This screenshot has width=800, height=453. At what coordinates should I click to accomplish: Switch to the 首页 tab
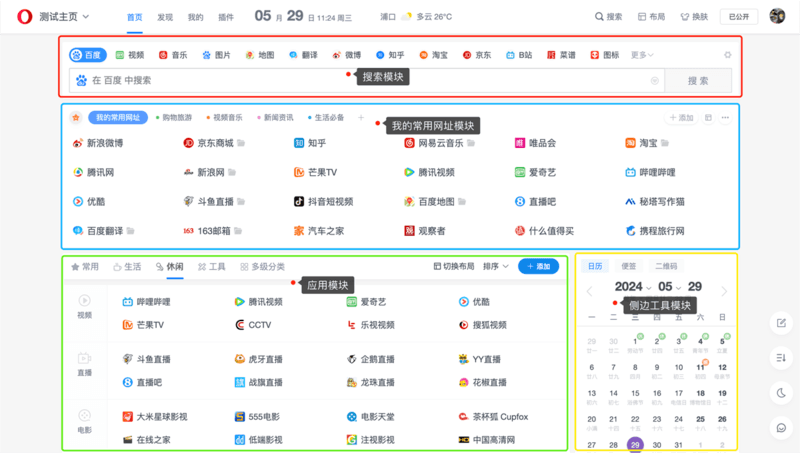tap(135, 17)
